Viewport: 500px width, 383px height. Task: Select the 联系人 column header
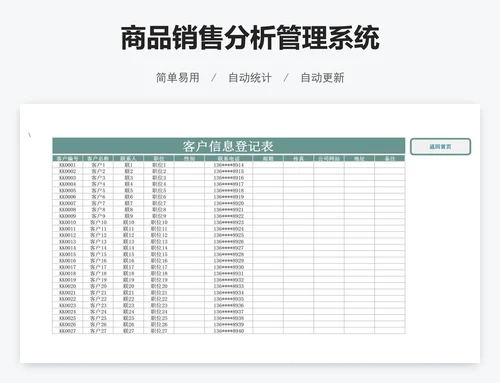click(129, 158)
